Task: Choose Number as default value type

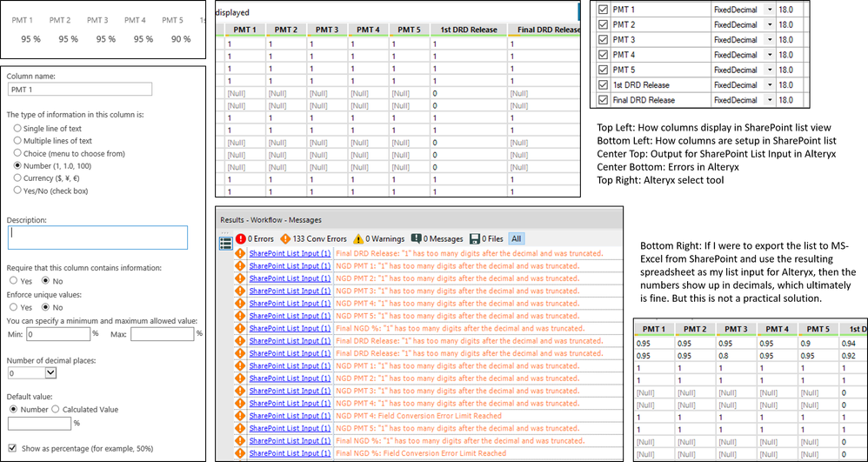Action: pos(14,410)
